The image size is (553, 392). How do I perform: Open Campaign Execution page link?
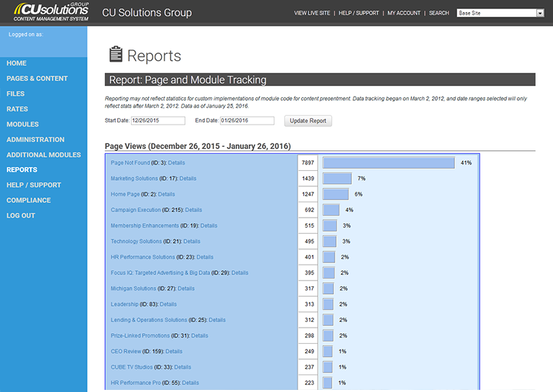[135, 210]
